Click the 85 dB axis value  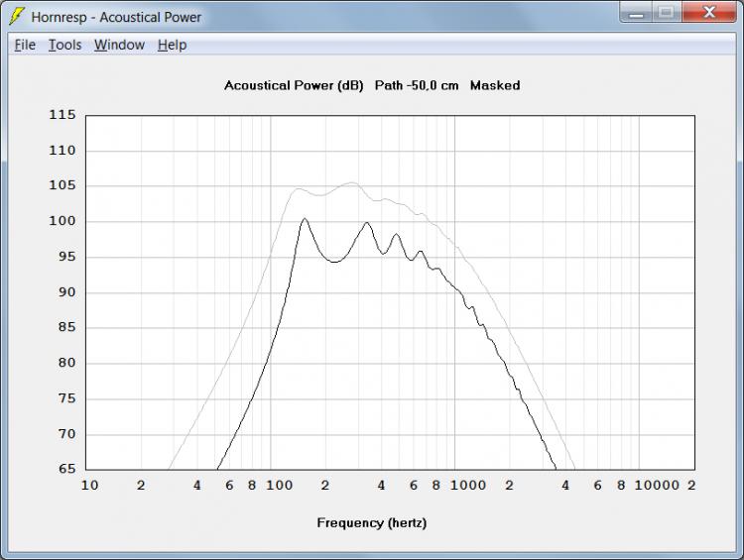pyautogui.click(x=66, y=327)
